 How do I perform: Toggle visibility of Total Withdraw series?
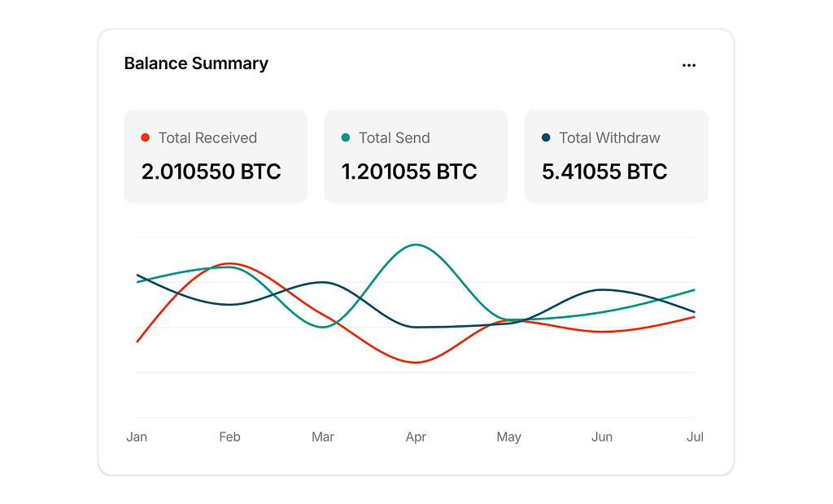(545, 137)
